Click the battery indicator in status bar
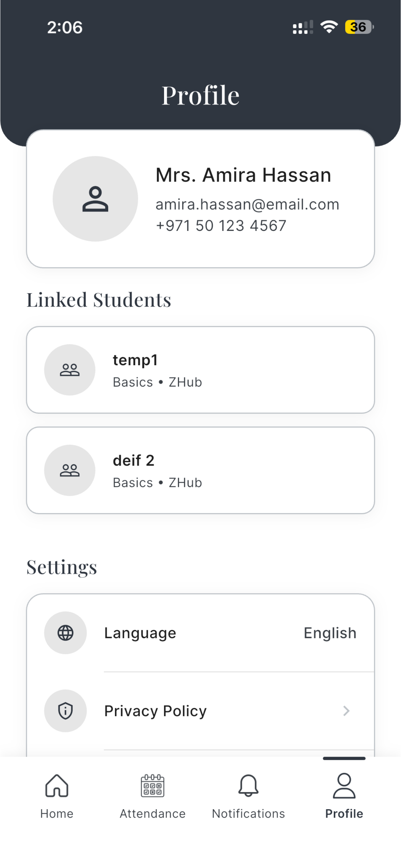Viewport: 401px width, 868px height. [x=359, y=27]
